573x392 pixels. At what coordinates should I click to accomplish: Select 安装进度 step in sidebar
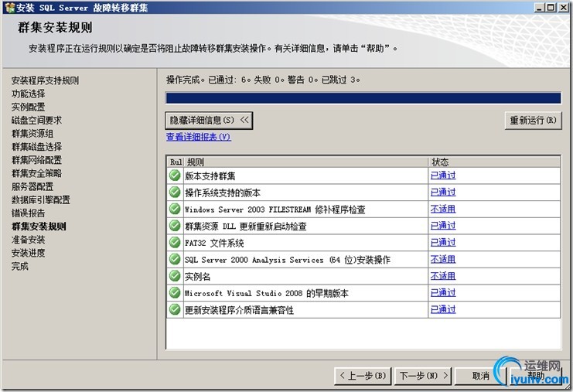[x=28, y=253]
